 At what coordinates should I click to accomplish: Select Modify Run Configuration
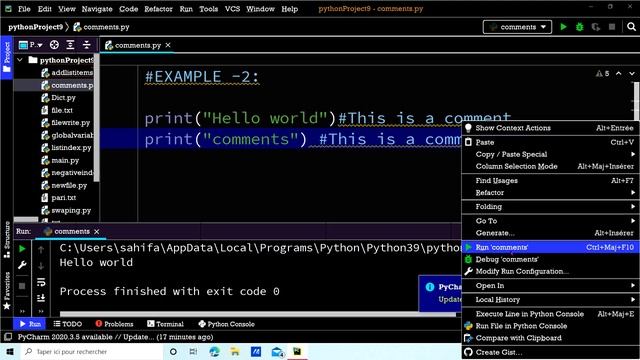(x=551, y=271)
